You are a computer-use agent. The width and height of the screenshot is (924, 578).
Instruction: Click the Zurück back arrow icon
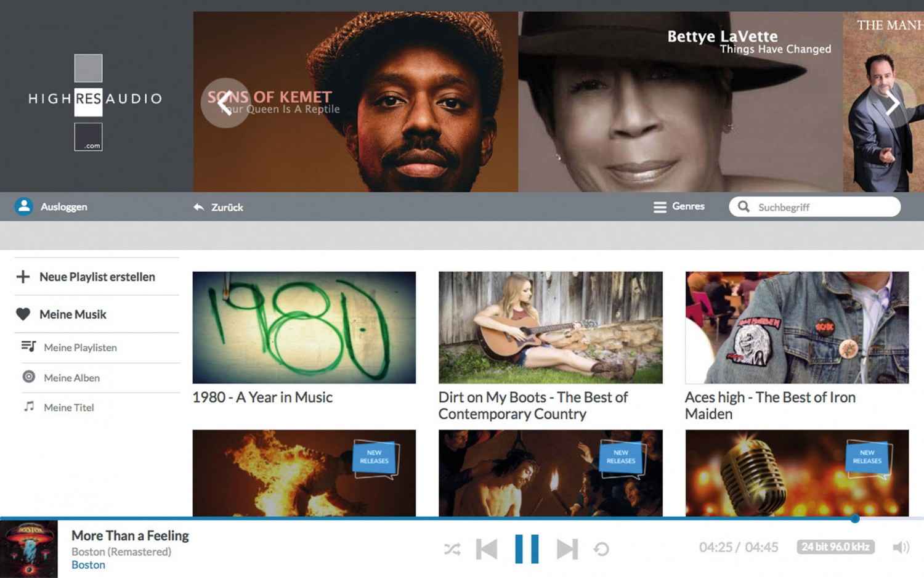coord(198,207)
